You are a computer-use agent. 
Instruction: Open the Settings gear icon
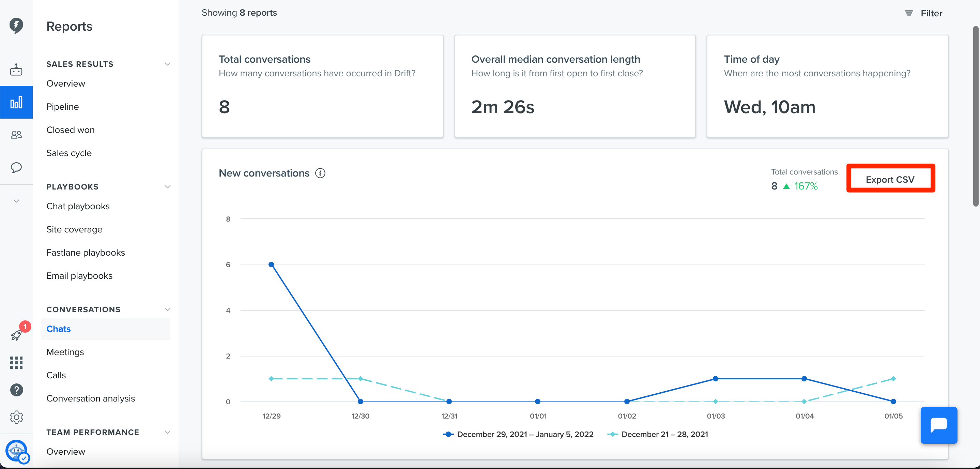click(x=16, y=417)
